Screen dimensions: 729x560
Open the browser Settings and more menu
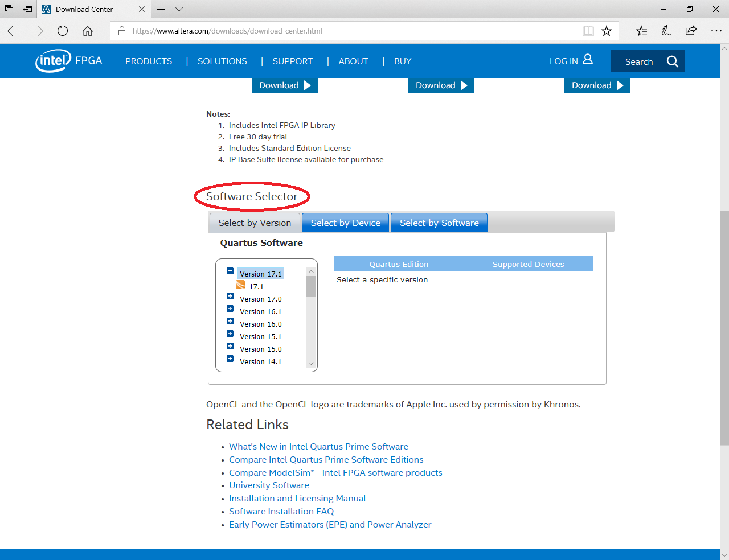[716, 31]
